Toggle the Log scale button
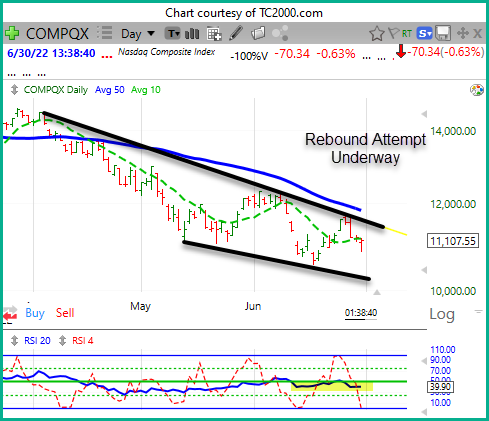This screenshot has height=421, width=489. click(x=442, y=314)
